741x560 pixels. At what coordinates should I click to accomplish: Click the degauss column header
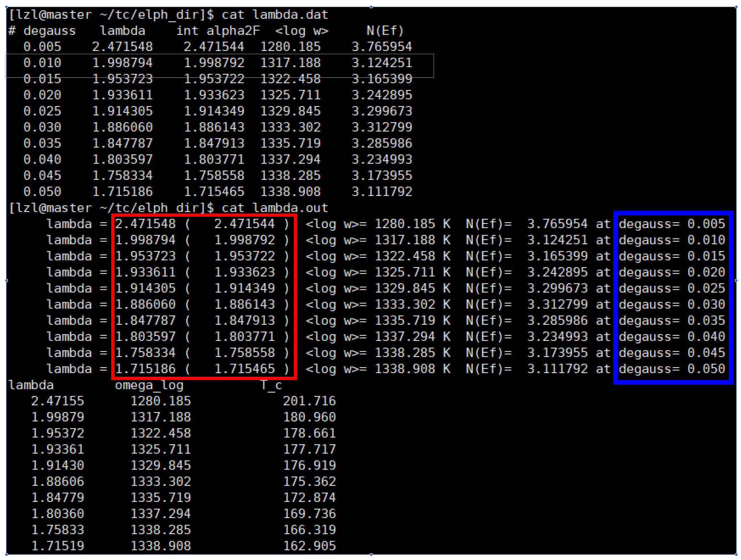pos(49,31)
